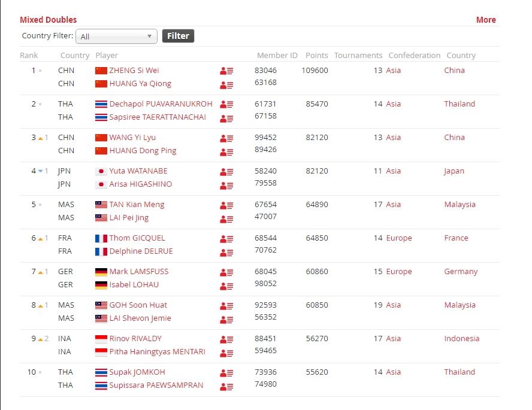Screen dimensions: 532x410
Task: Click profile icon beside Dechapol PUAVARANUKROH
Action: pos(226,104)
